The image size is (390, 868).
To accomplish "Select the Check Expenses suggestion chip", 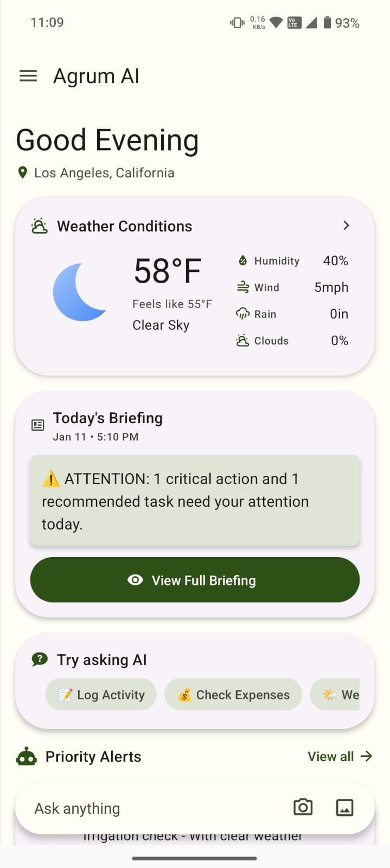I will click(x=233, y=694).
